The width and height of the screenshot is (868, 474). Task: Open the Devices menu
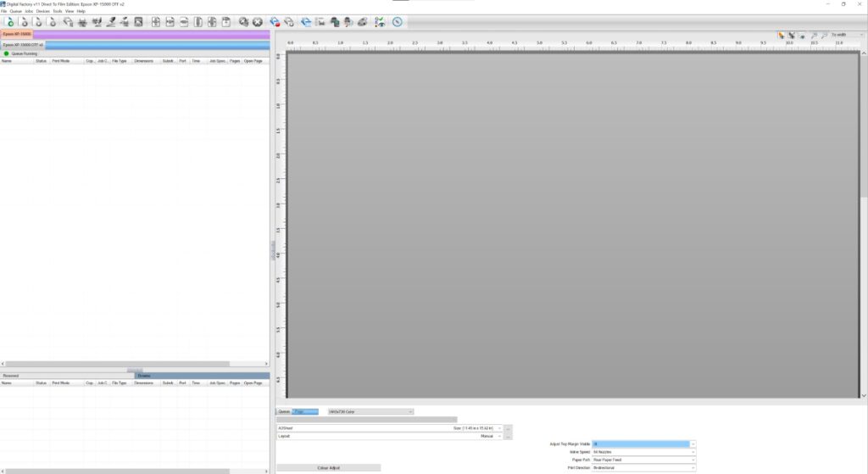point(42,11)
